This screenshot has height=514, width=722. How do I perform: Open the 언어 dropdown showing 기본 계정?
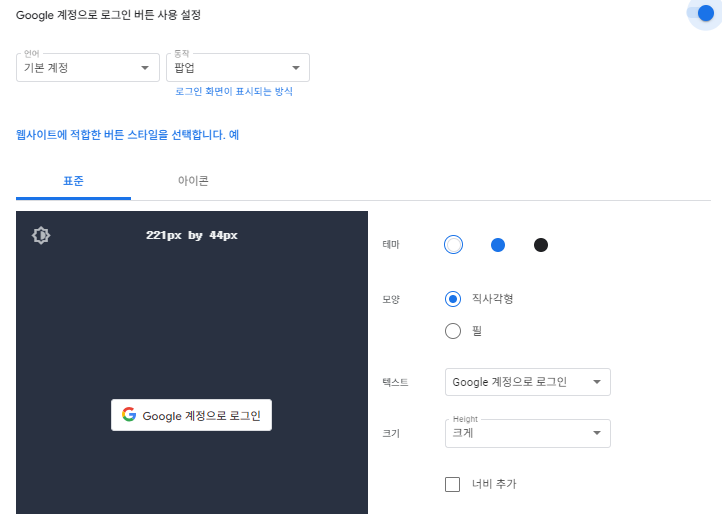pos(87,68)
